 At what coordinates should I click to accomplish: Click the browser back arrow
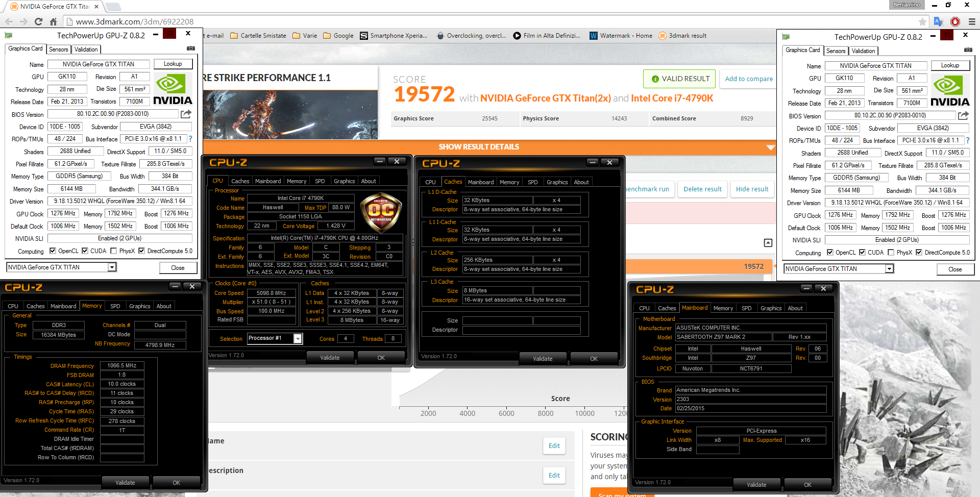tap(9, 21)
